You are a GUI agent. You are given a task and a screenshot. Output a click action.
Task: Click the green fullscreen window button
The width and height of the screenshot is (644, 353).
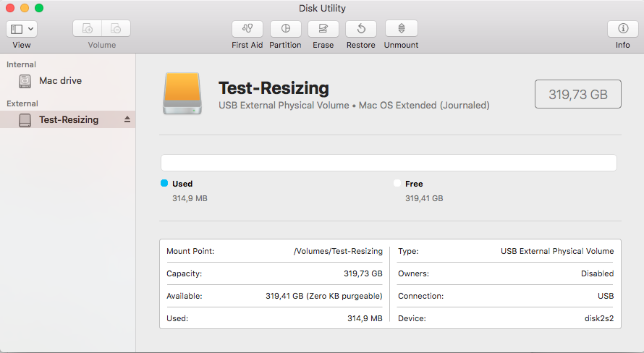(x=39, y=8)
